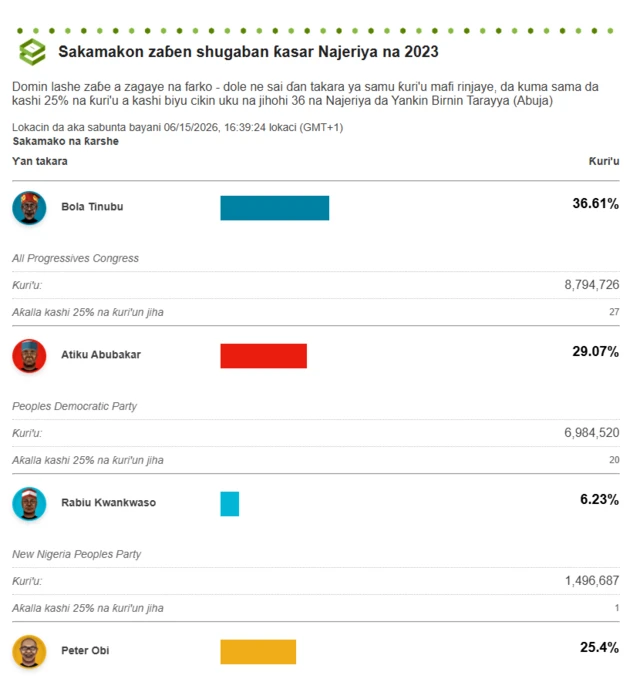Viewport: 640px width, 682px height.
Task: Click the Rabiu Kwankwaso candidate name
Action: coord(108,502)
